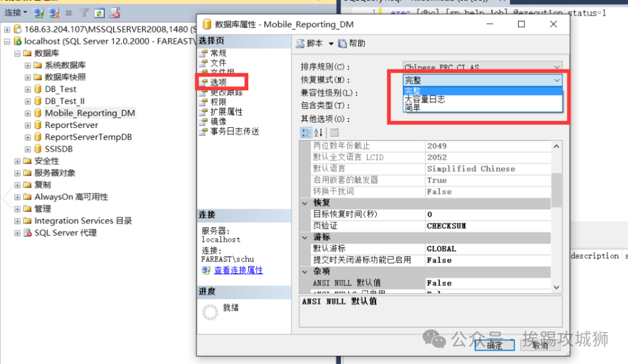Open the 权限 page
Screen dimensions: 628x364
point(219,102)
